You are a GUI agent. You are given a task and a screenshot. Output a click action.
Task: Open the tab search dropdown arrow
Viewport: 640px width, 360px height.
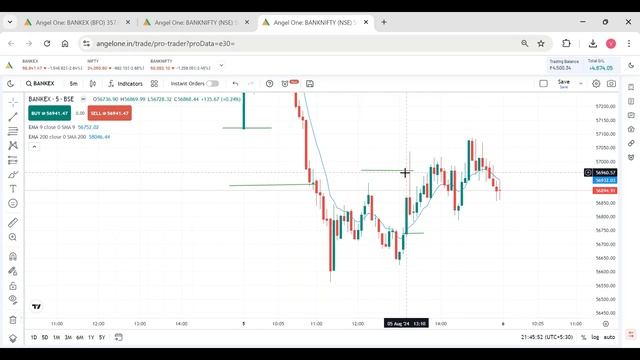(x=10, y=22)
